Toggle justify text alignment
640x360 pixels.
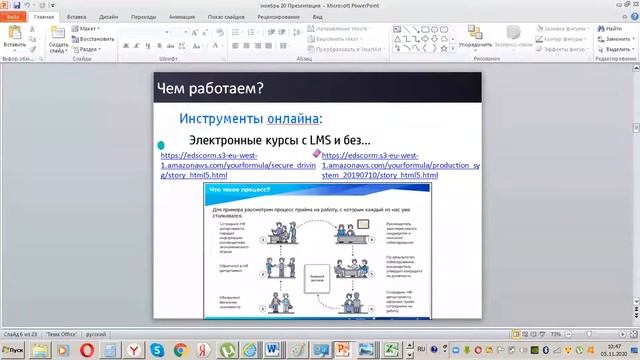click(268, 46)
